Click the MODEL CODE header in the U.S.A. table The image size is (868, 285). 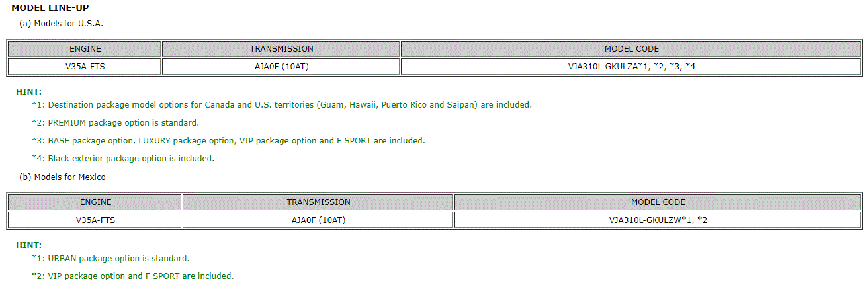631,49
